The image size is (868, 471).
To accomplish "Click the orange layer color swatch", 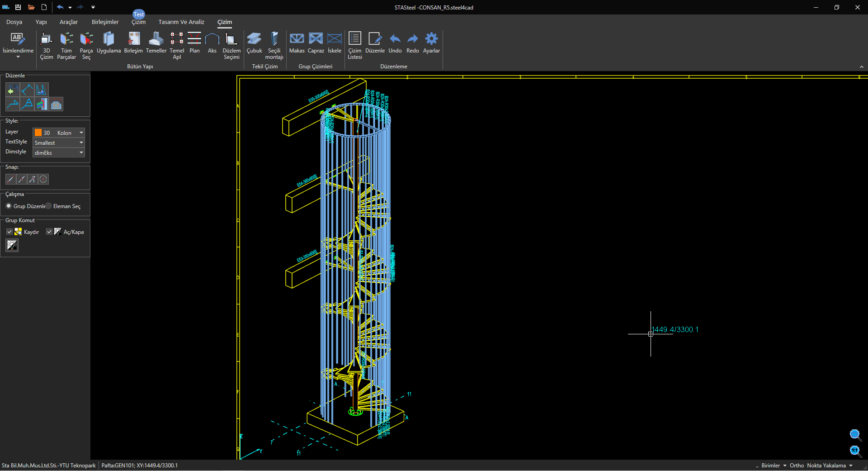I will pos(38,133).
